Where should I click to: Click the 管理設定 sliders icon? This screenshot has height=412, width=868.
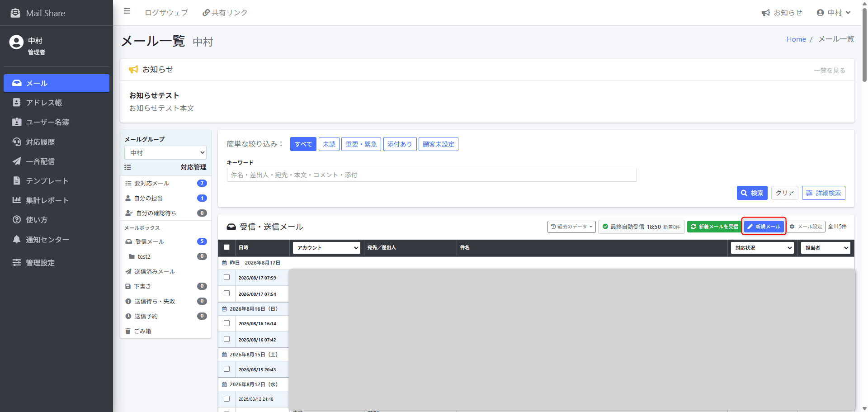pyautogui.click(x=17, y=263)
